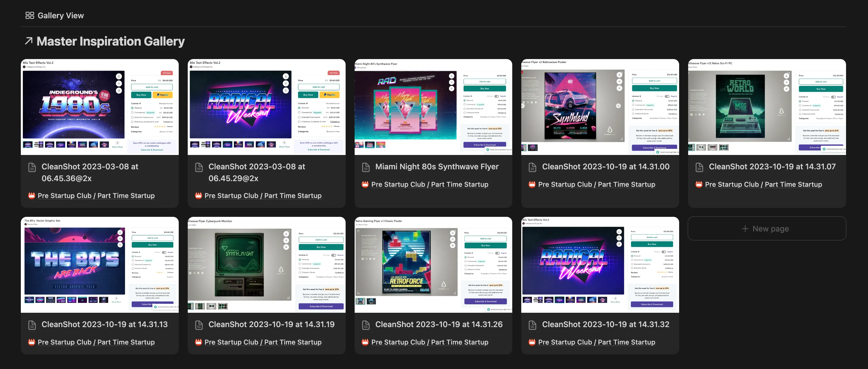Click Pre Startup Club emoji in CleanShot 06.45.29@2x card
This screenshot has width=868, height=369.
coord(198,195)
